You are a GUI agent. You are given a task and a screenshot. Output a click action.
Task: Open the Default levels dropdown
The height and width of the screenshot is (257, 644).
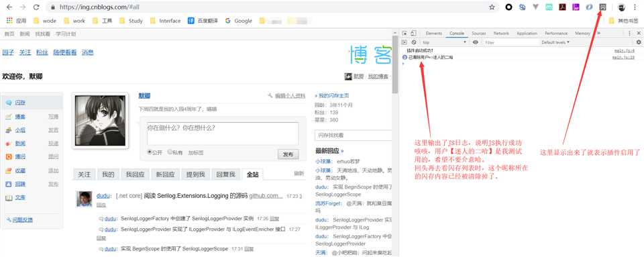click(555, 42)
